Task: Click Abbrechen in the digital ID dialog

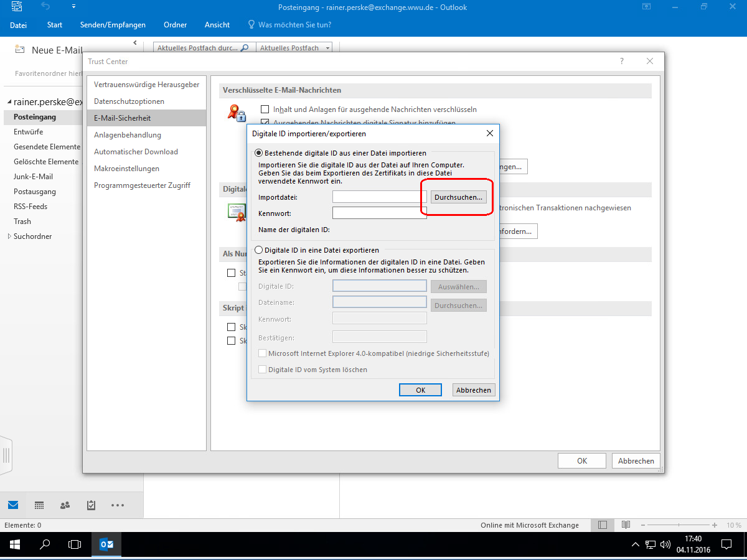Action: (474, 390)
